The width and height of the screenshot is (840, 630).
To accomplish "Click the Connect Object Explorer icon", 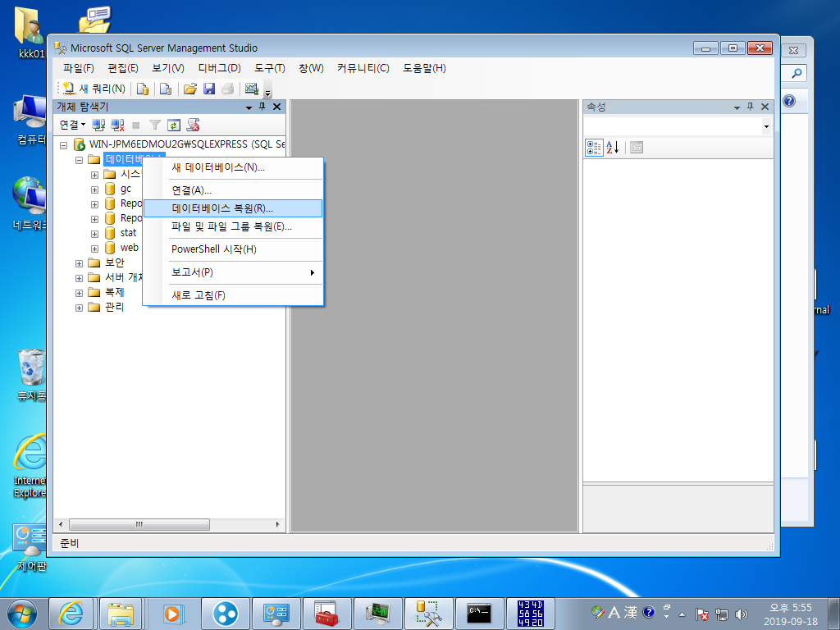I will coord(98,126).
